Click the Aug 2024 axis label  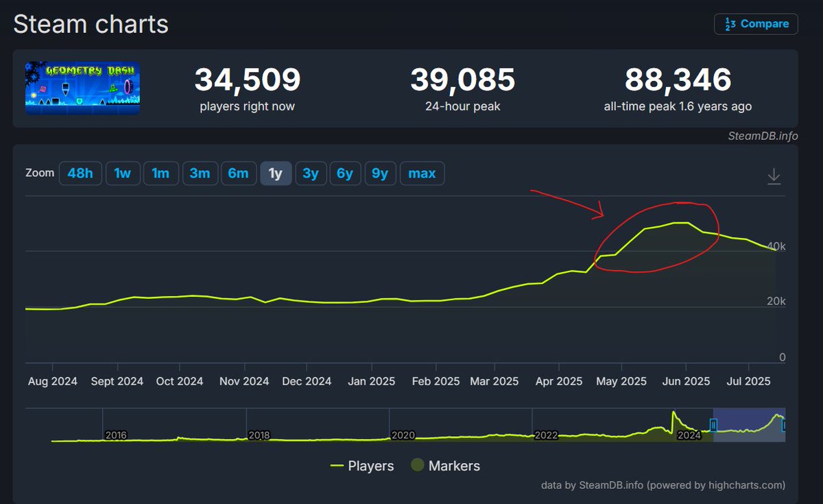[53, 381]
